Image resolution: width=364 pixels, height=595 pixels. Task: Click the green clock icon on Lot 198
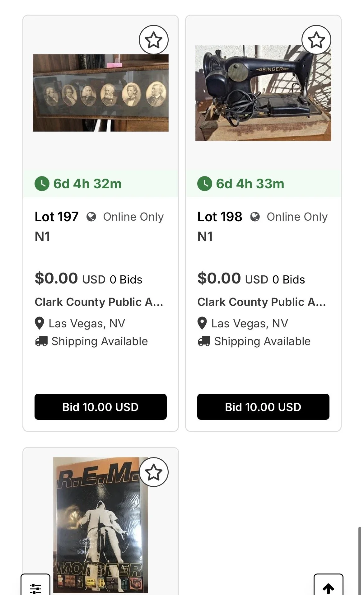click(x=205, y=184)
